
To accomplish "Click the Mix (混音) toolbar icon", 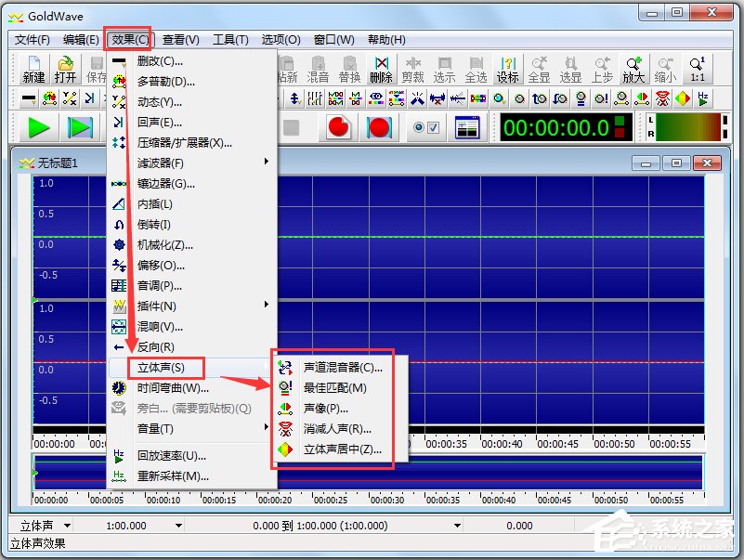I will pos(318,69).
